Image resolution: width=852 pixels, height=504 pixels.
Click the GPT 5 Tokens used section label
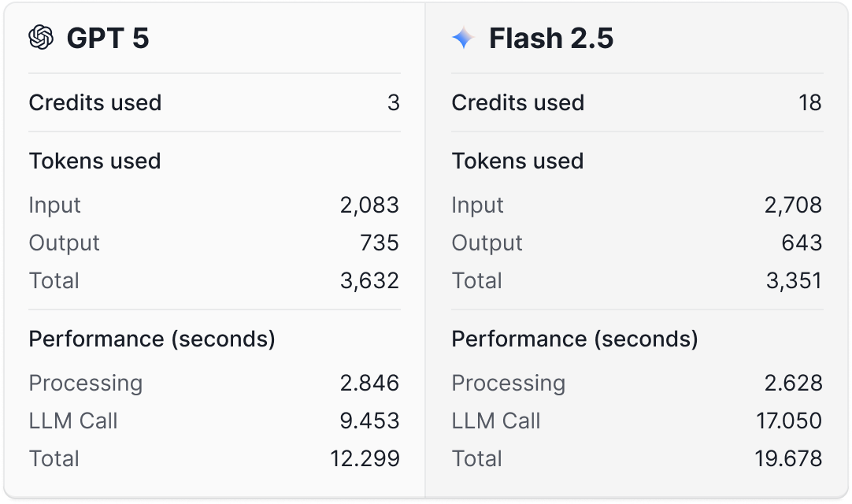point(94,161)
